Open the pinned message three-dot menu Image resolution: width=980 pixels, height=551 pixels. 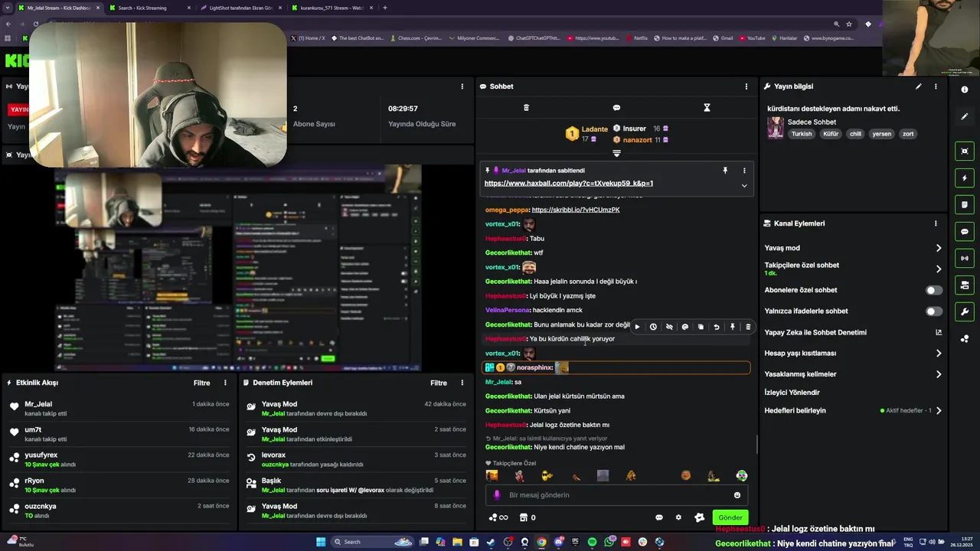point(744,171)
